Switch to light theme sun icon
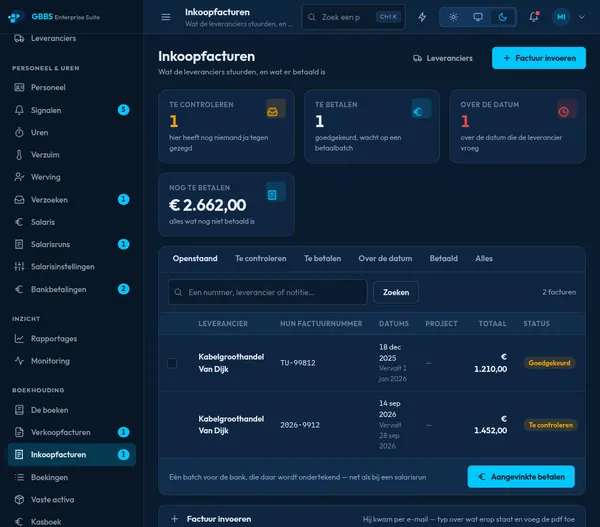Viewport: 600px width, 527px height. coord(453,17)
